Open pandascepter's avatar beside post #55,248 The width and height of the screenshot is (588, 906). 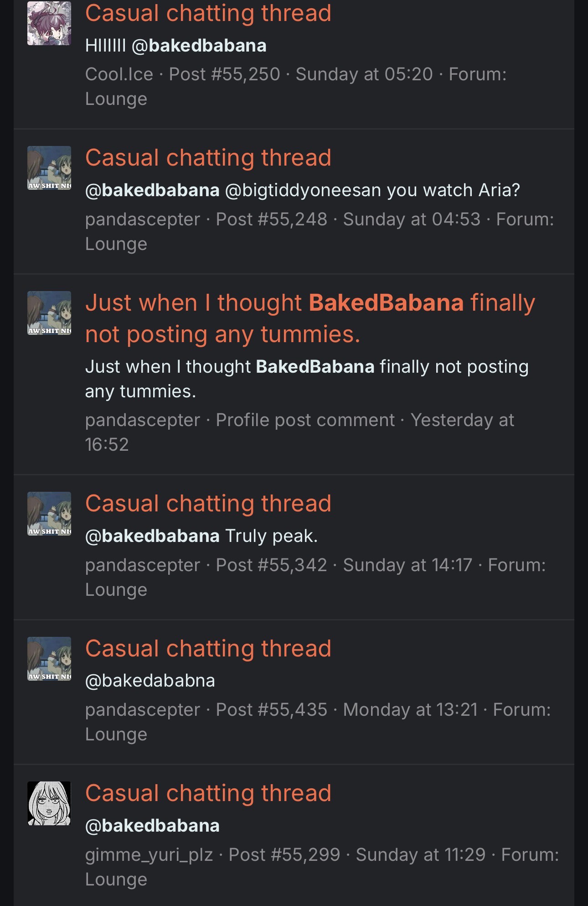pyautogui.click(x=49, y=168)
